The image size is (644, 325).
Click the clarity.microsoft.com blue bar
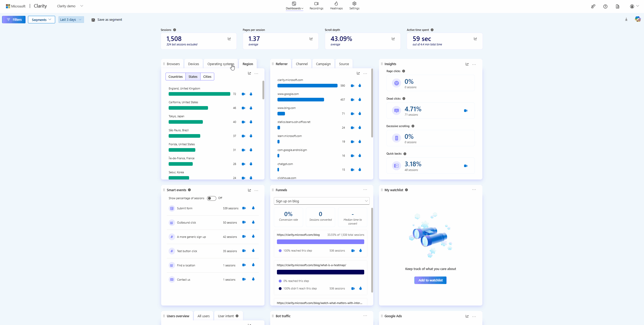307,86
